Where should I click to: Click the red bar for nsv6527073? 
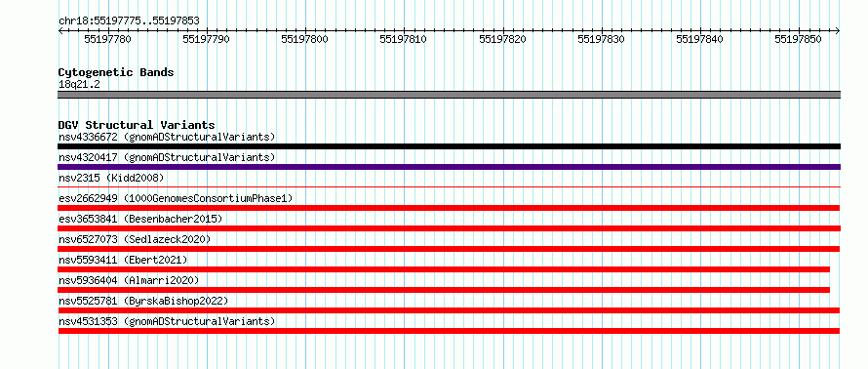tap(449, 249)
